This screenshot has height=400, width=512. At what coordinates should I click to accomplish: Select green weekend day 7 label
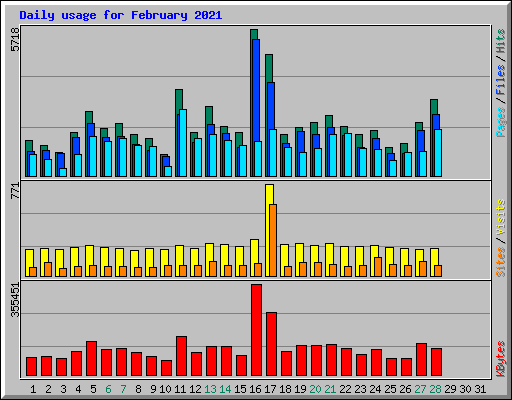pos(123,389)
